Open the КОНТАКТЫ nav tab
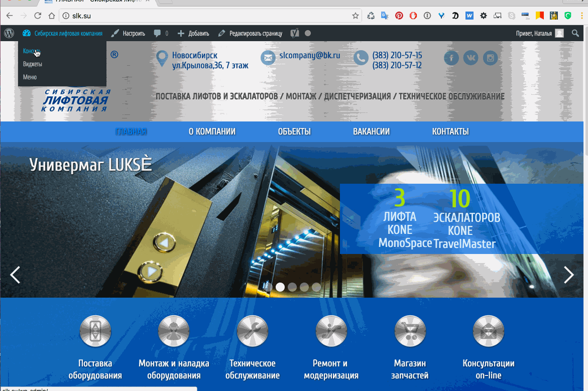This screenshot has height=391, width=588. click(450, 132)
